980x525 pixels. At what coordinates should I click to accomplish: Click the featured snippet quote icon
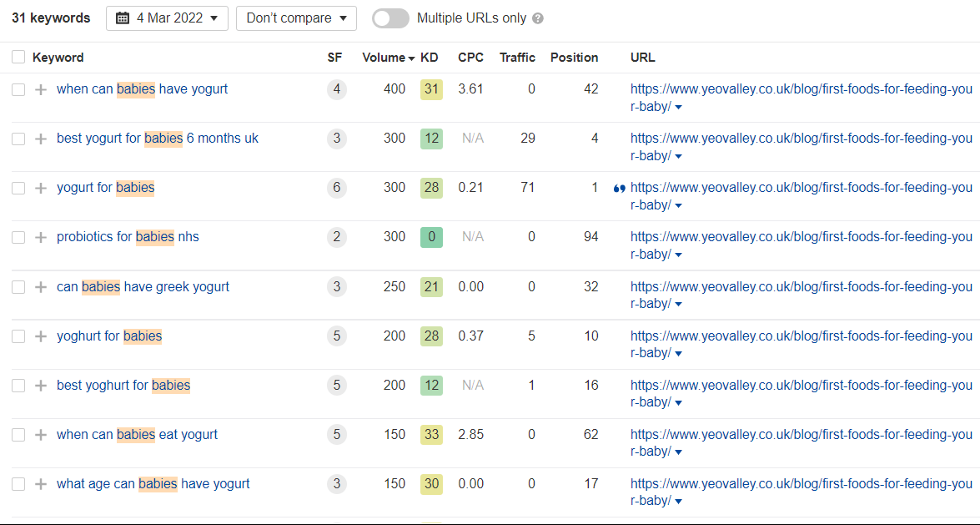(x=619, y=189)
